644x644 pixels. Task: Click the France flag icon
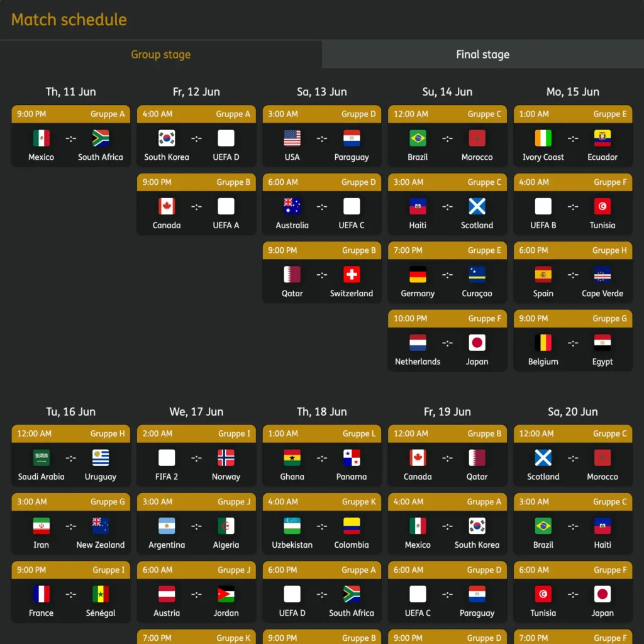click(x=42, y=594)
